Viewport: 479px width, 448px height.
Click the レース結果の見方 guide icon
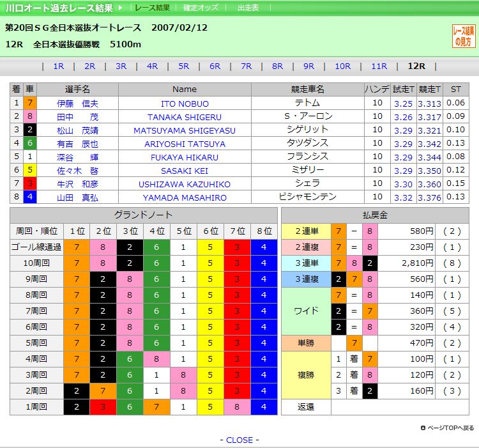point(464,36)
